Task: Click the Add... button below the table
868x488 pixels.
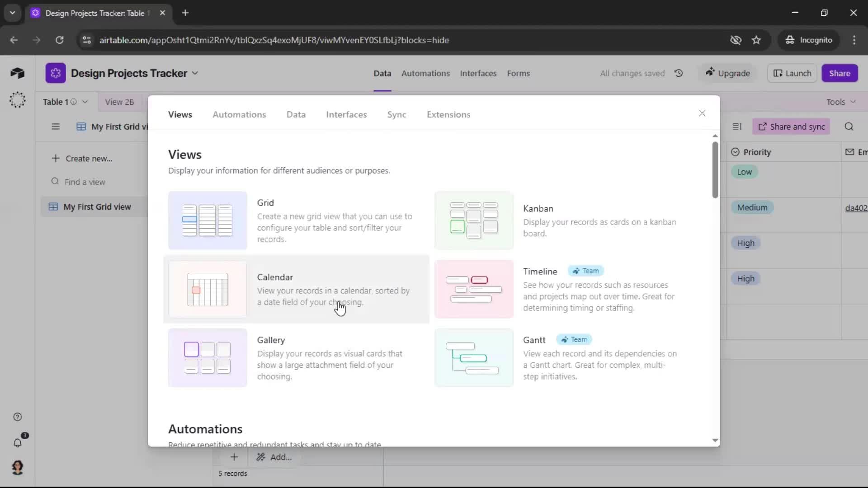Action: pos(274,457)
